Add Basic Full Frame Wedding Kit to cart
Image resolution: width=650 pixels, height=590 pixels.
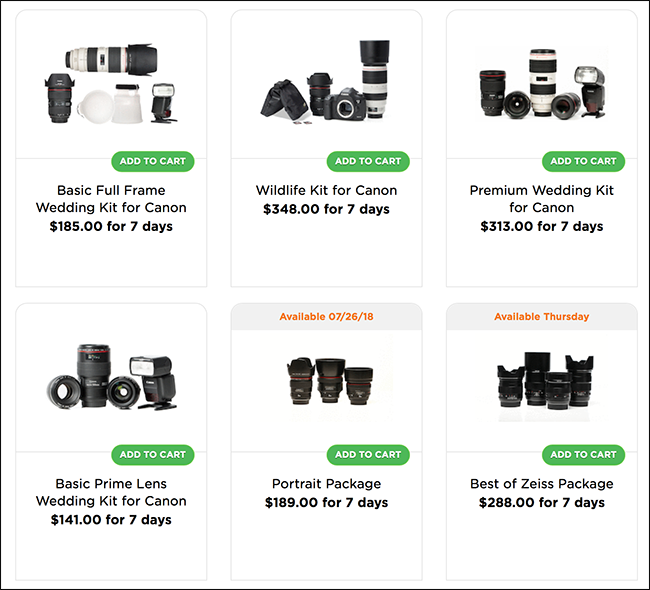coord(153,161)
